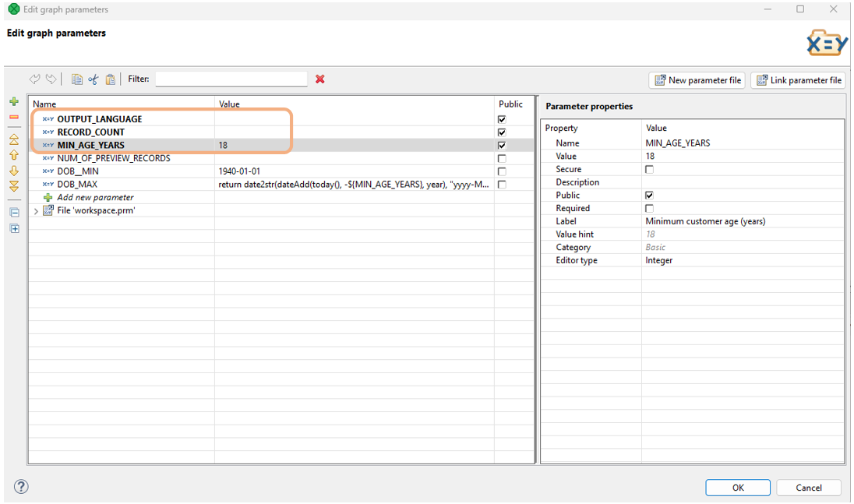Expand all using the plus box icon
Viewport: 854px width, 504px height.
tap(14, 228)
